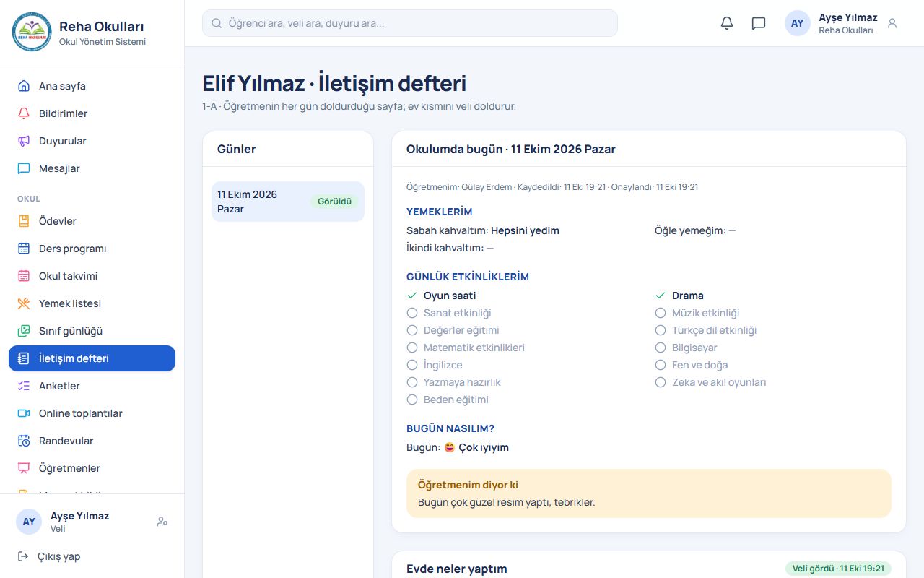Click the Oyun saati checked activity
924x578 pixels.
point(442,296)
